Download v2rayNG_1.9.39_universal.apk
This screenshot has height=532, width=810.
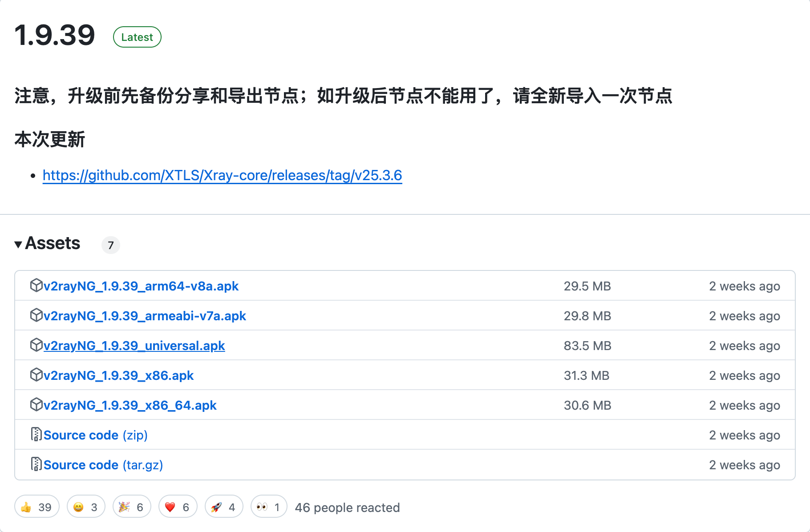[134, 346]
